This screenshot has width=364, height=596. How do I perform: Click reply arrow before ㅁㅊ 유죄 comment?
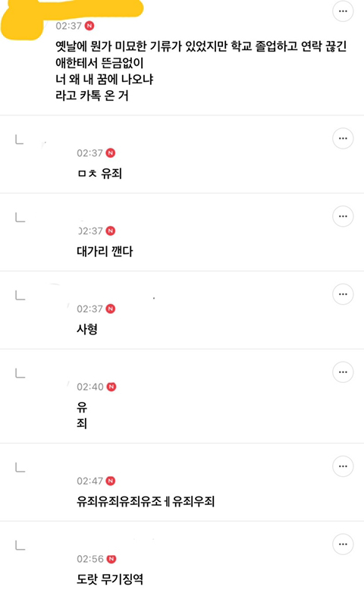[20, 140]
